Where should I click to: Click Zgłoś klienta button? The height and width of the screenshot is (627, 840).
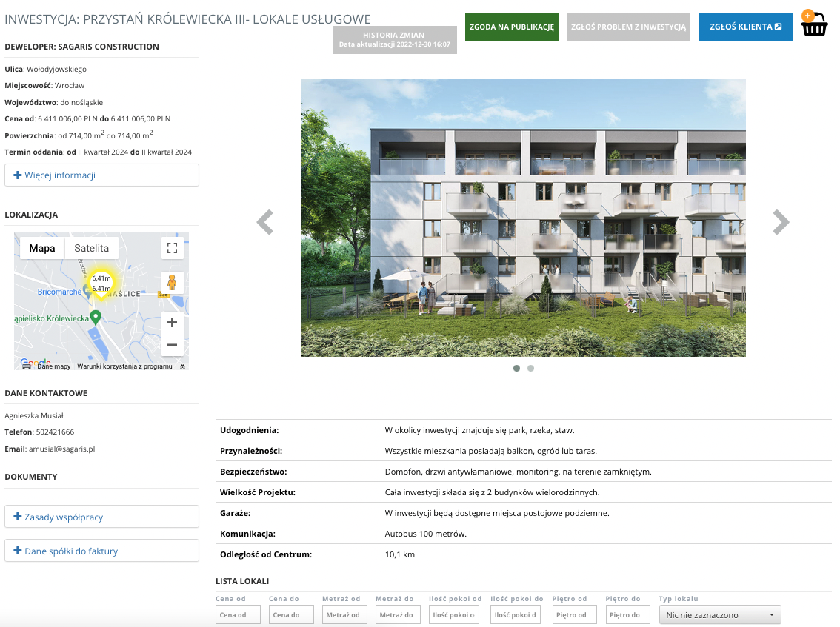pos(746,27)
